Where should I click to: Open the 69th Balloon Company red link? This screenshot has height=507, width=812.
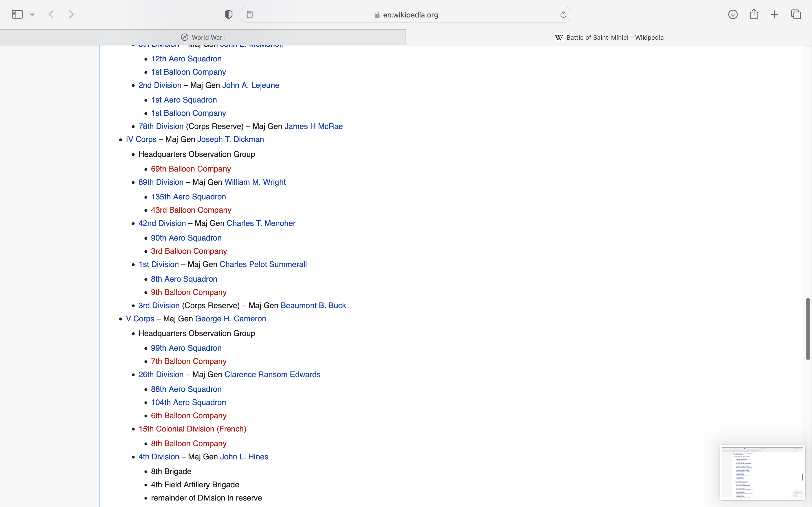191,169
